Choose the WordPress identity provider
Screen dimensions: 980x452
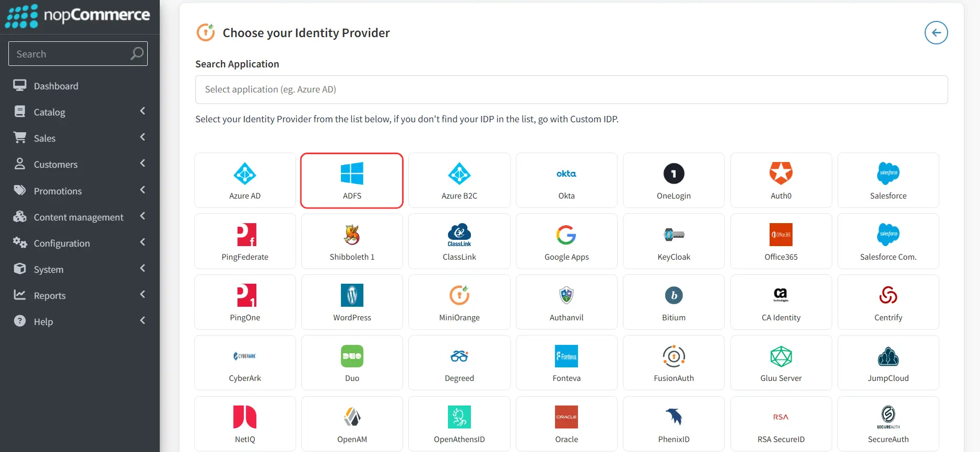pos(352,302)
